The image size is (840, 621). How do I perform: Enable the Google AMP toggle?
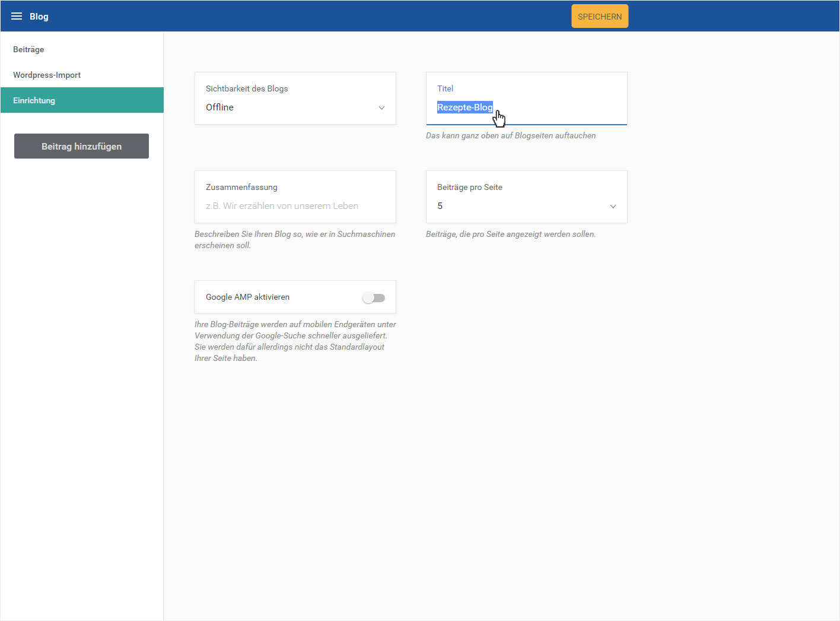point(374,297)
